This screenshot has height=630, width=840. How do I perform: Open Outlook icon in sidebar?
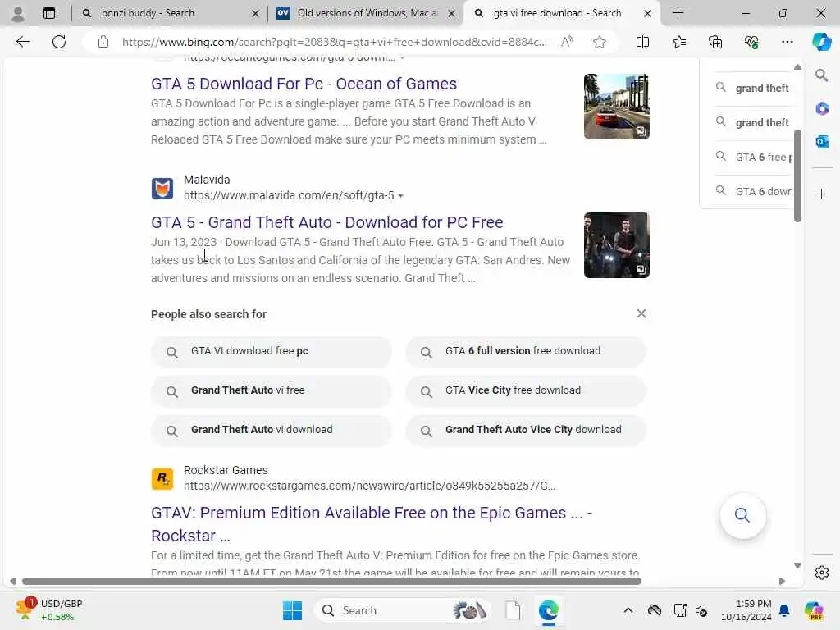point(822,141)
